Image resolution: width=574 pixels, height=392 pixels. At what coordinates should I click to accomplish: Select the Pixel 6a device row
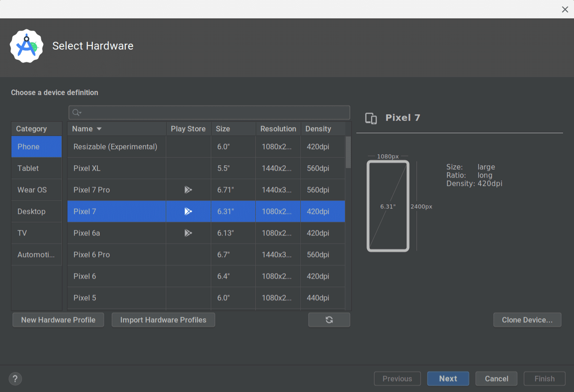point(206,233)
